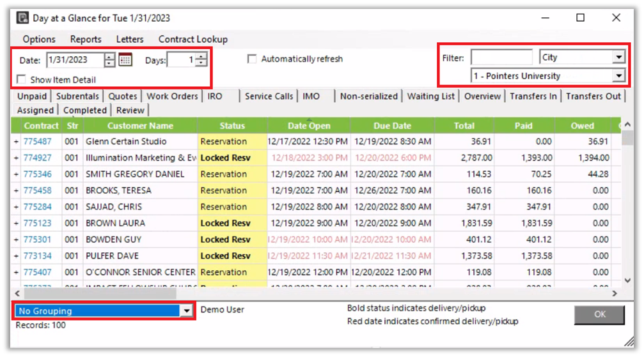Enable the Show Item Detail checkbox
Screen dimensions: 644x357
coord(22,80)
